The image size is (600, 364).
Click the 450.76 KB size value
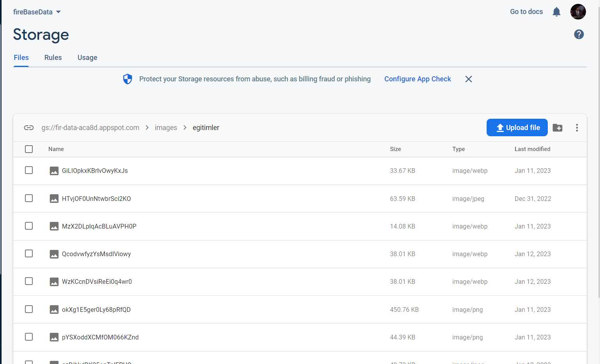point(404,309)
